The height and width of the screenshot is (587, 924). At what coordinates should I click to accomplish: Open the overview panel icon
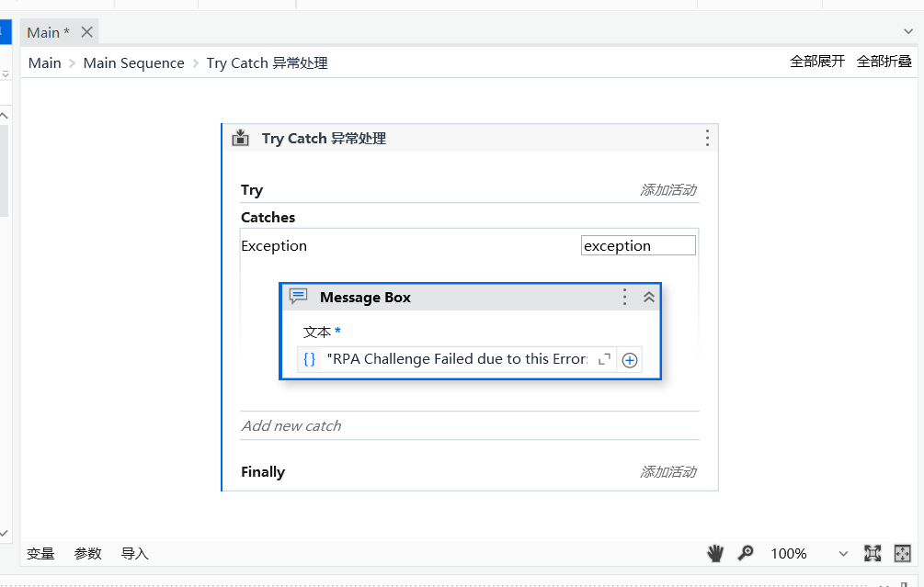(902, 553)
